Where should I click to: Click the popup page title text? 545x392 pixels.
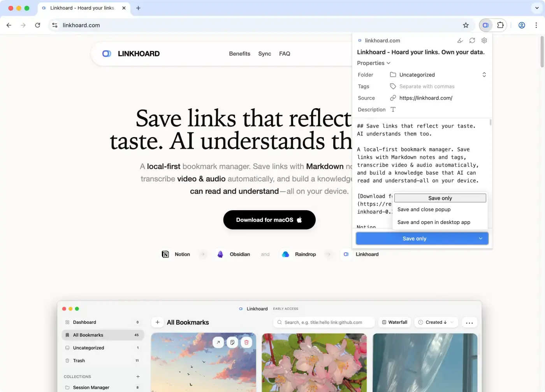[421, 52]
